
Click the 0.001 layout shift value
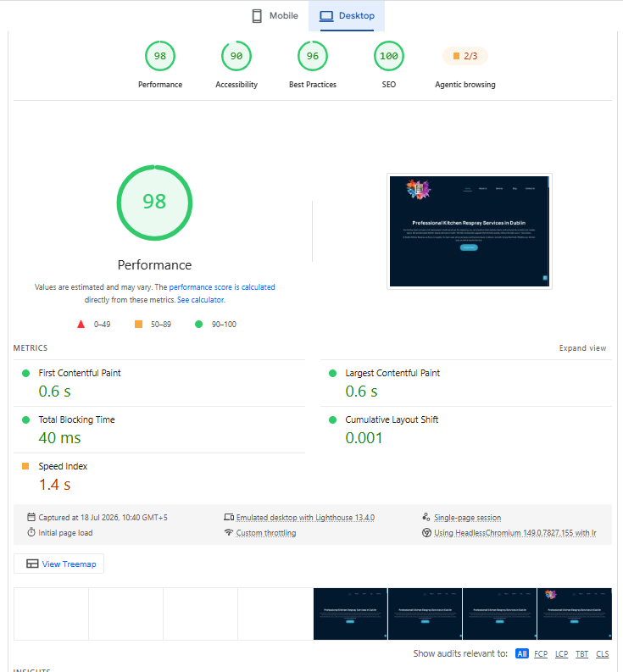click(364, 438)
